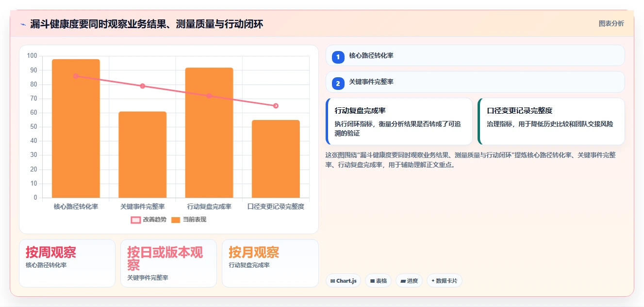The image size is (644, 307).
Task: Click the y-axis value 100
Action: coord(33,56)
